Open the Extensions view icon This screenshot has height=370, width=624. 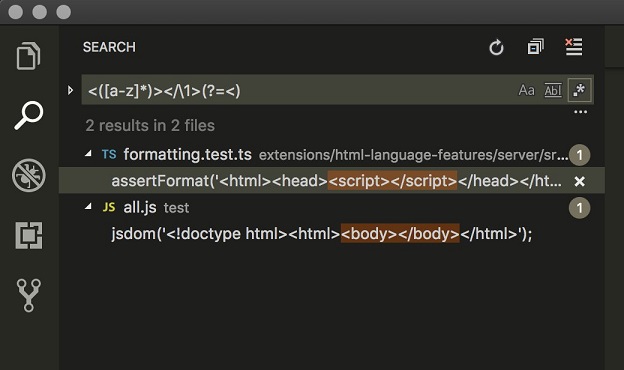coord(29,235)
